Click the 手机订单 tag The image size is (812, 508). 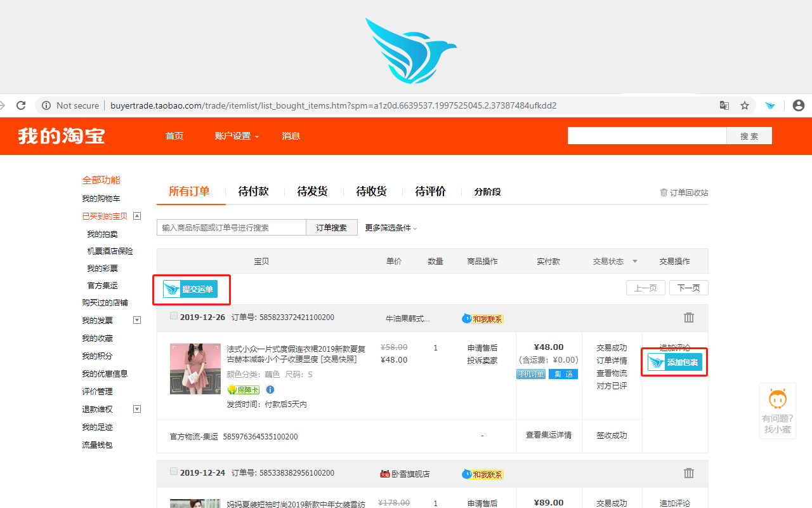pos(531,374)
